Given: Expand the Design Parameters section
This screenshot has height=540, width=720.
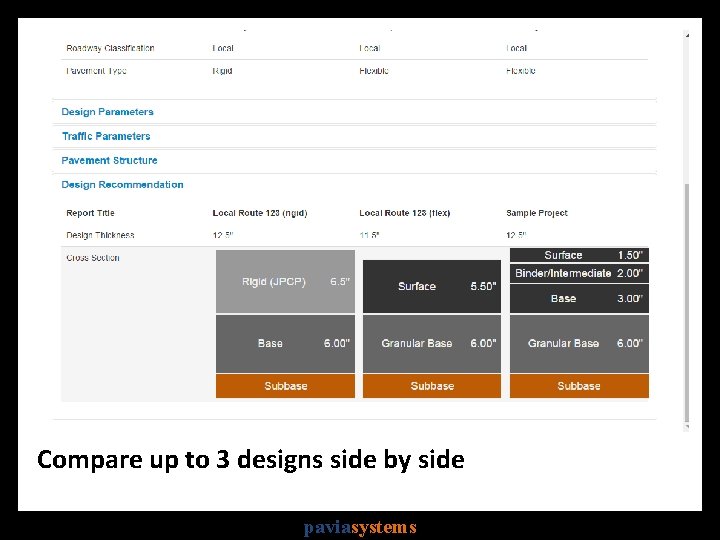Looking at the screenshot, I should (x=107, y=112).
